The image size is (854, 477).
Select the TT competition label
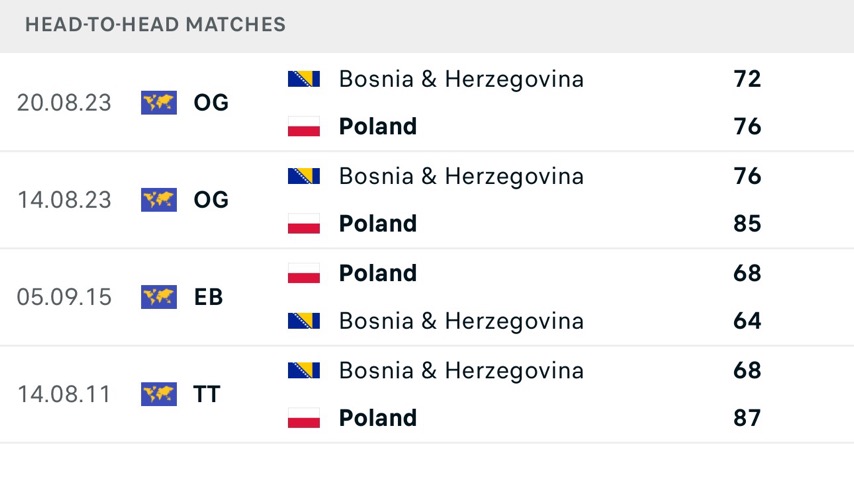click(206, 394)
